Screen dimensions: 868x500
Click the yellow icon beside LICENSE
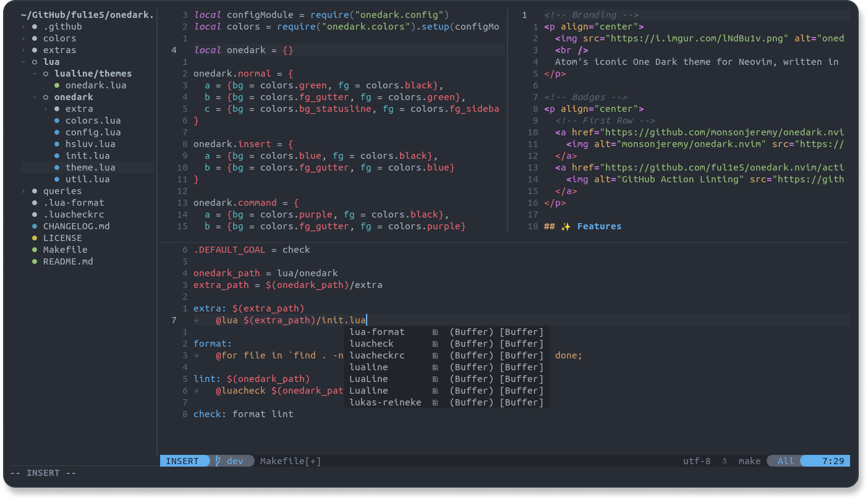35,238
